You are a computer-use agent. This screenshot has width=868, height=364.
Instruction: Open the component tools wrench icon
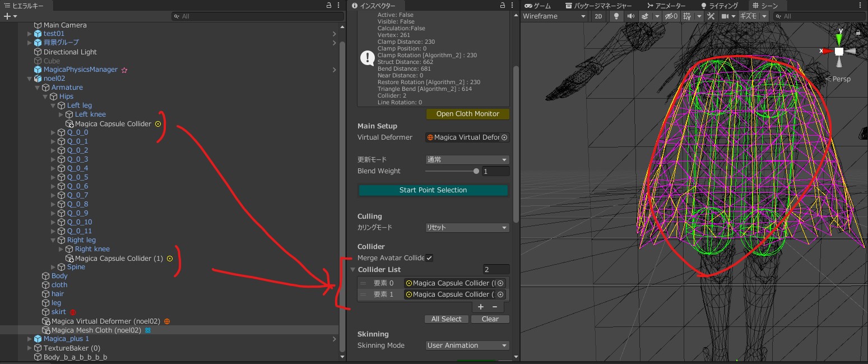(x=711, y=16)
